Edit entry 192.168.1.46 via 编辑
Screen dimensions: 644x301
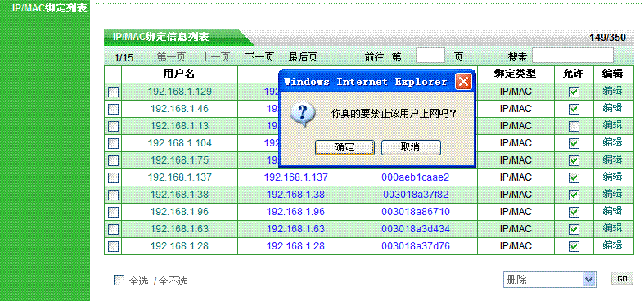point(612,108)
